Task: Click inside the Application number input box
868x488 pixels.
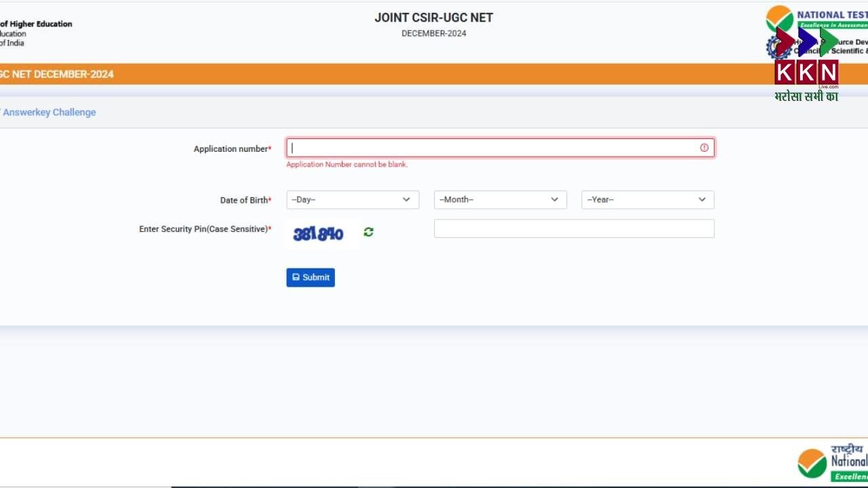Action: tap(475, 148)
